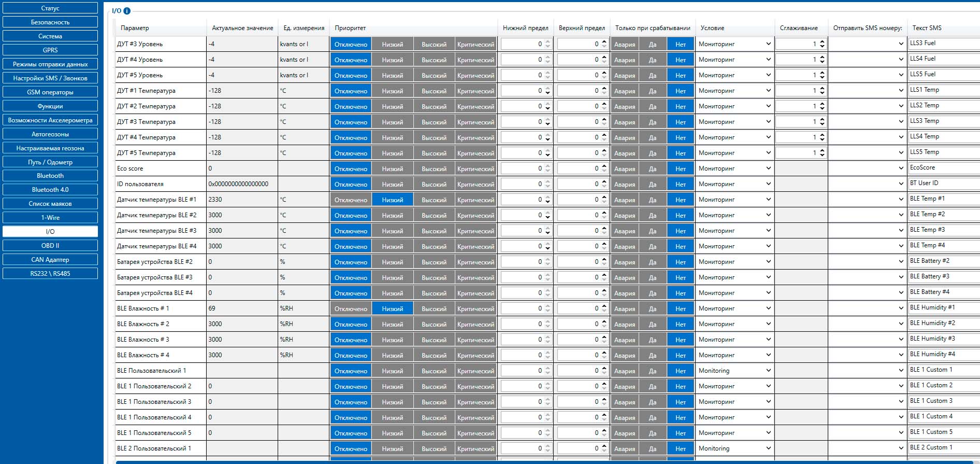The width and height of the screenshot is (980, 464).
Task: Choose Да for ID пользователя row
Action: click(x=652, y=184)
